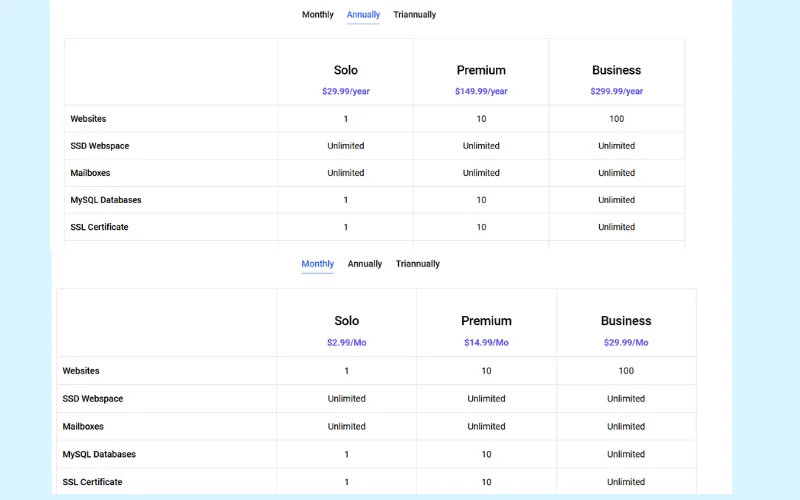Click the $149.99/year price
Viewport: 800px width, 500px height.
tap(481, 91)
